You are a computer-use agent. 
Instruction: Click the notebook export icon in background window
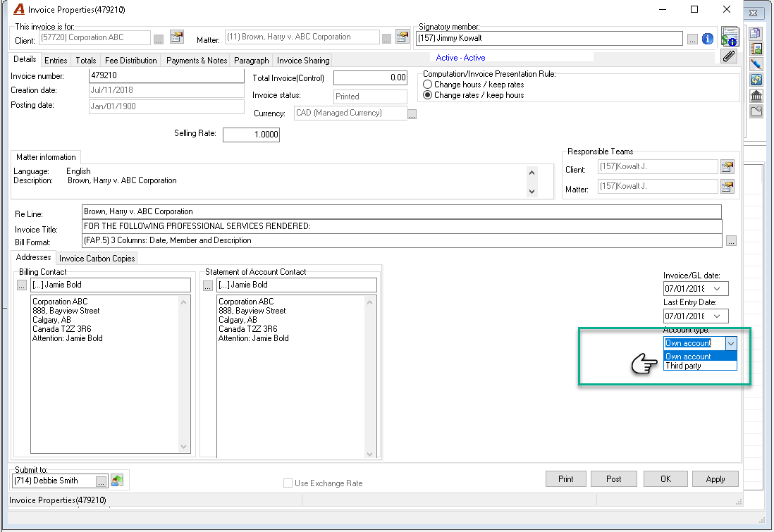tap(756, 49)
